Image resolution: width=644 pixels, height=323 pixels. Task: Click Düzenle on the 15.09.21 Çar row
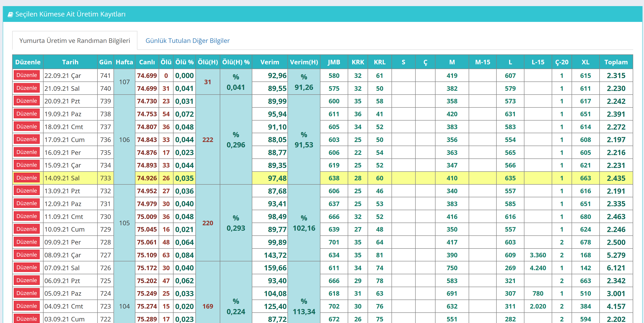pos(27,165)
